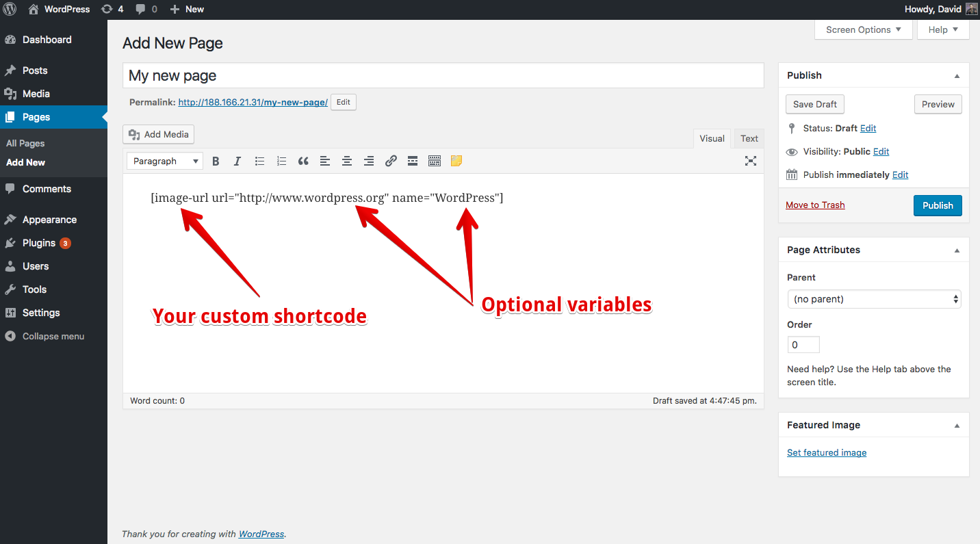Image resolution: width=980 pixels, height=544 pixels.
Task: Collapse the Featured Image box
Action: [x=957, y=426]
